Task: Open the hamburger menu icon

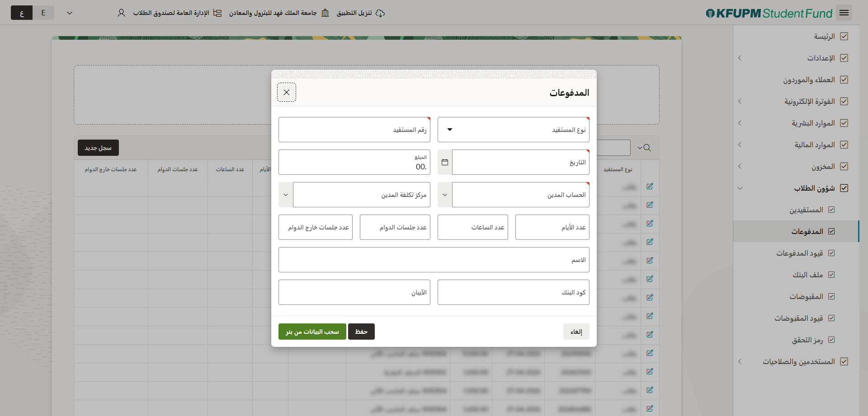Action: point(844,13)
